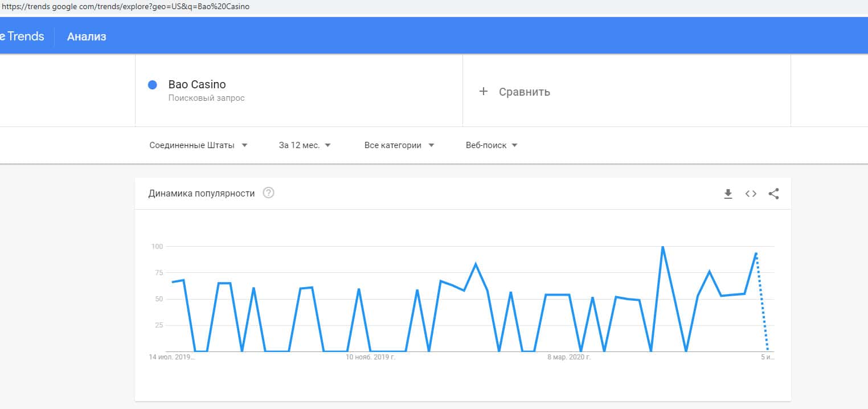868x409 pixels.
Task: Open the embed code icon
Action: point(751,194)
